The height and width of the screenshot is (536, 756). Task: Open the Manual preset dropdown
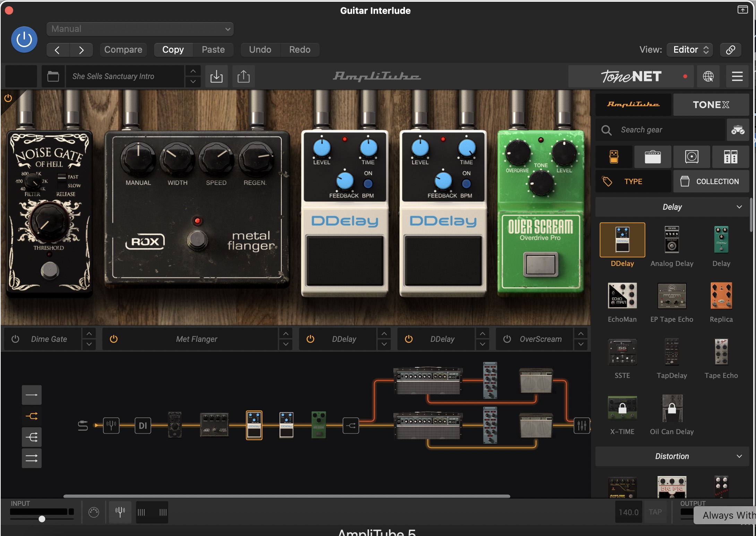pos(140,29)
